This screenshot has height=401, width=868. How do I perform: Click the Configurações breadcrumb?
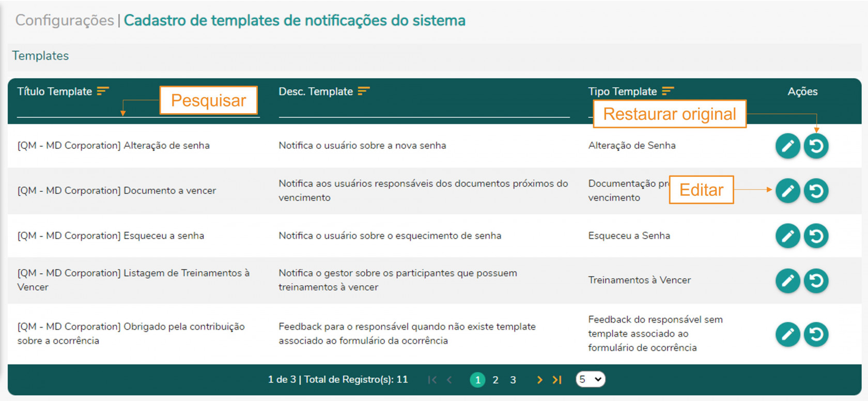pyautogui.click(x=65, y=20)
